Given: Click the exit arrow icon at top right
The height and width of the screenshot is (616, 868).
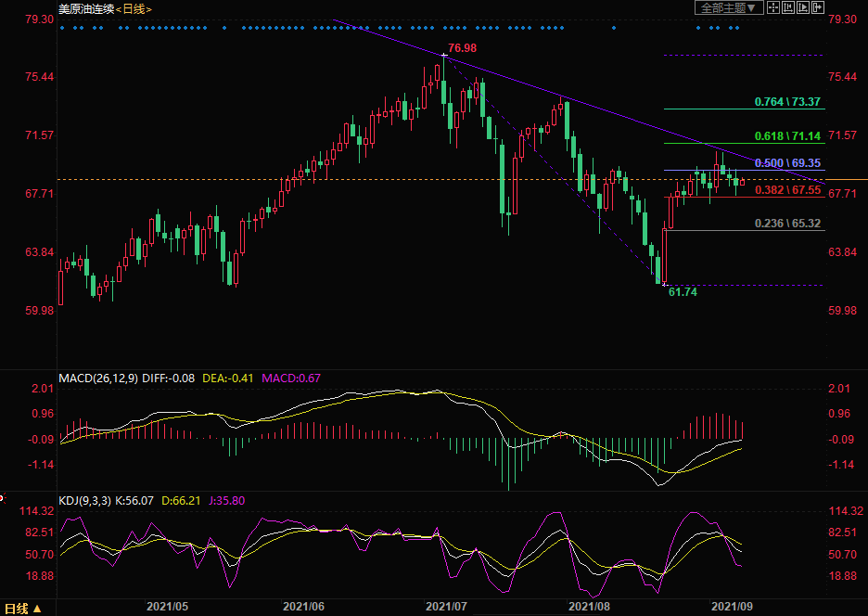Looking at the screenshot, I should pyautogui.click(x=818, y=7).
